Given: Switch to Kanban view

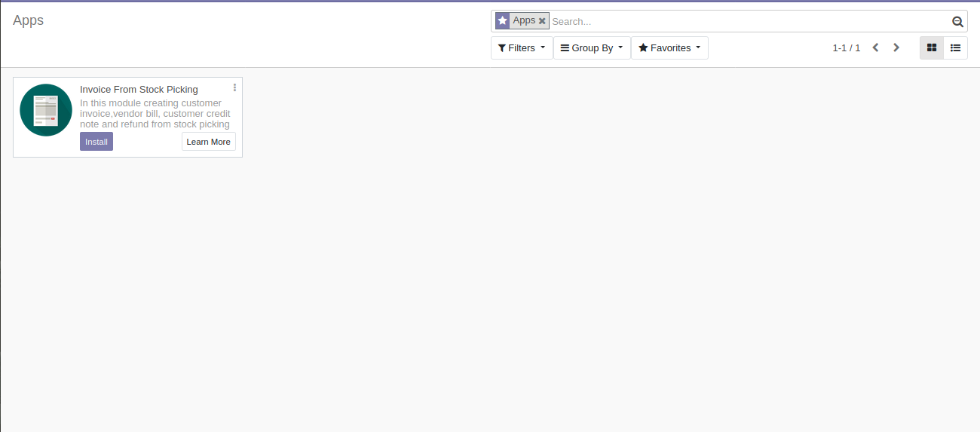Looking at the screenshot, I should tap(932, 47).
